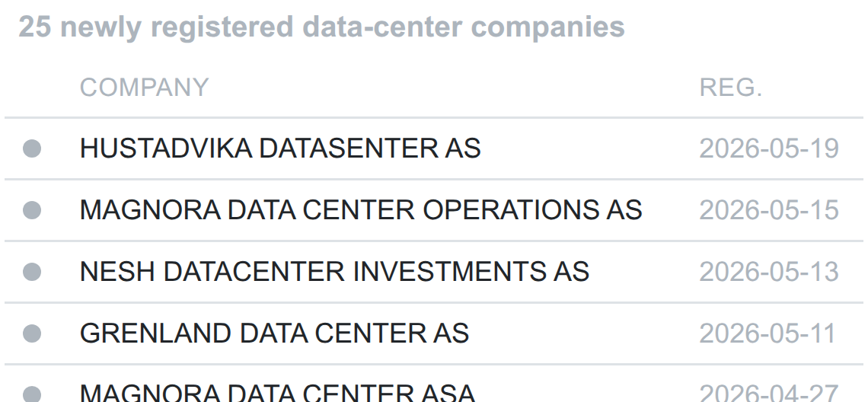Click the '25 newly registered data-center companies' heading
The image size is (868, 402).
click(321, 27)
